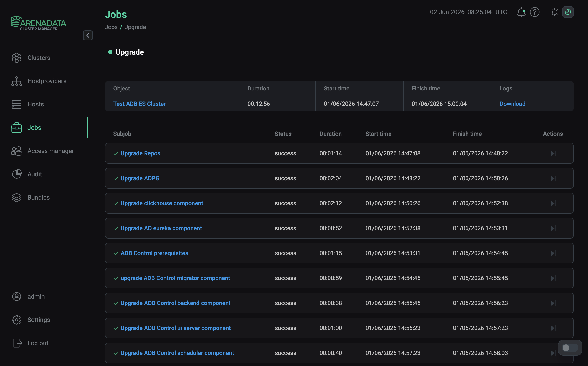The width and height of the screenshot is (588, 366).
Task: Open the Access manager users icon
Action: pos(16,151)
